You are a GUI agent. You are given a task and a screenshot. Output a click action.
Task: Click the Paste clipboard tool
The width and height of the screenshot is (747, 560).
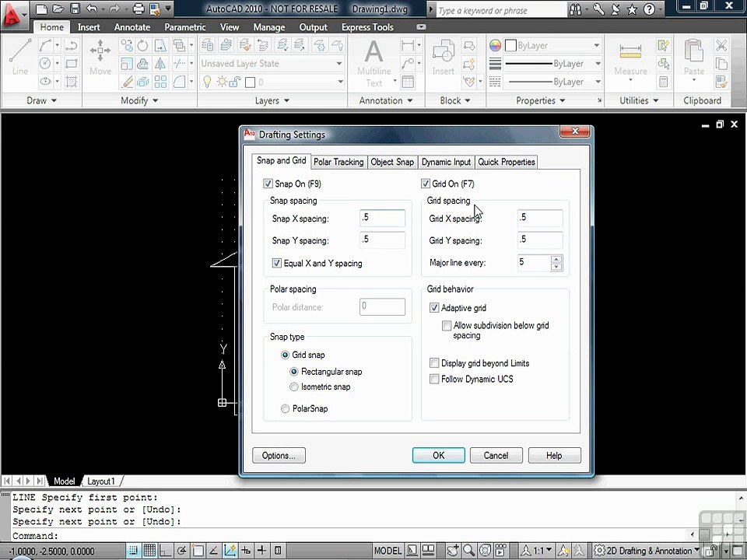tap(693, 60)
